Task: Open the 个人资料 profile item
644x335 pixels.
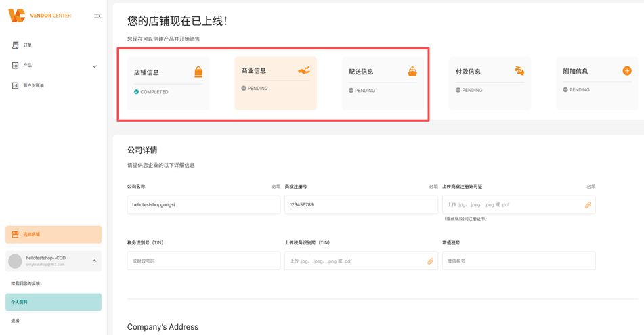Action: [53, 302]
